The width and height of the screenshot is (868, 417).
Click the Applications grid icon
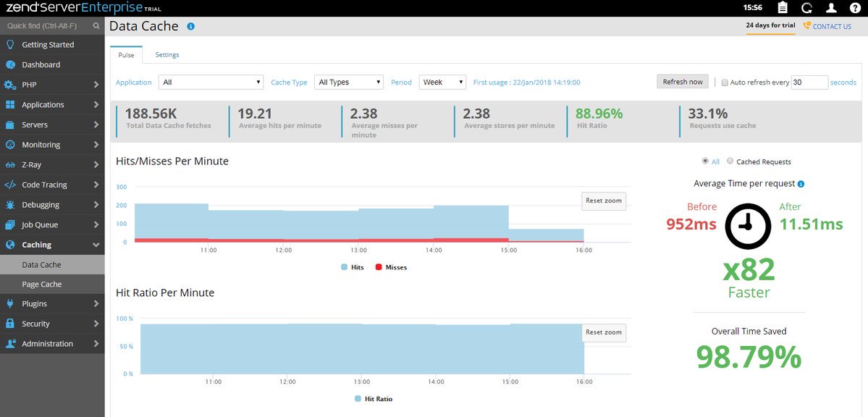click(10, 105)
